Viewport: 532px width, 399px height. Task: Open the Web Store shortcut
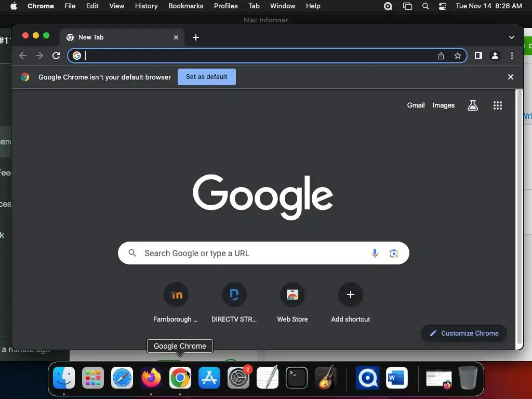(292, 302)
